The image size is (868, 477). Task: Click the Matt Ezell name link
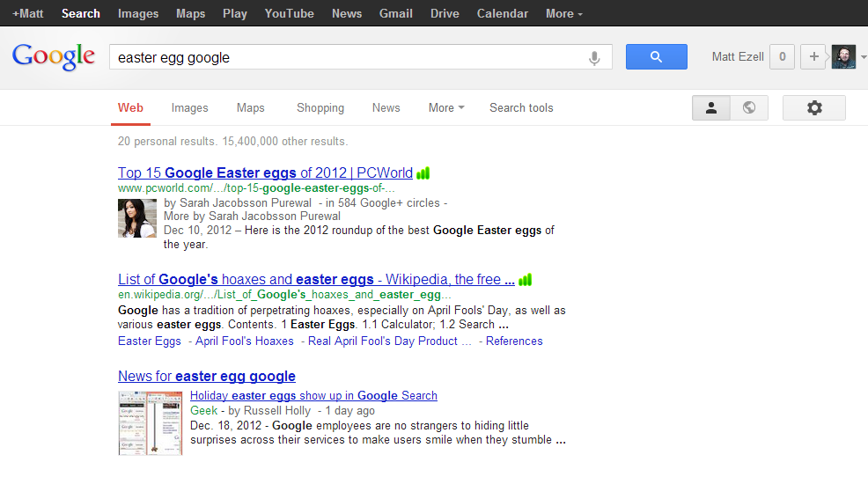[x=738, y=56]
